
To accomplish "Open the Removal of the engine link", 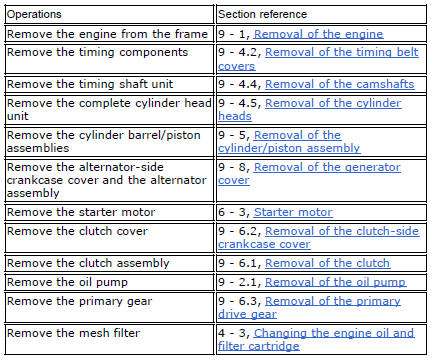I will pos(318,34).
